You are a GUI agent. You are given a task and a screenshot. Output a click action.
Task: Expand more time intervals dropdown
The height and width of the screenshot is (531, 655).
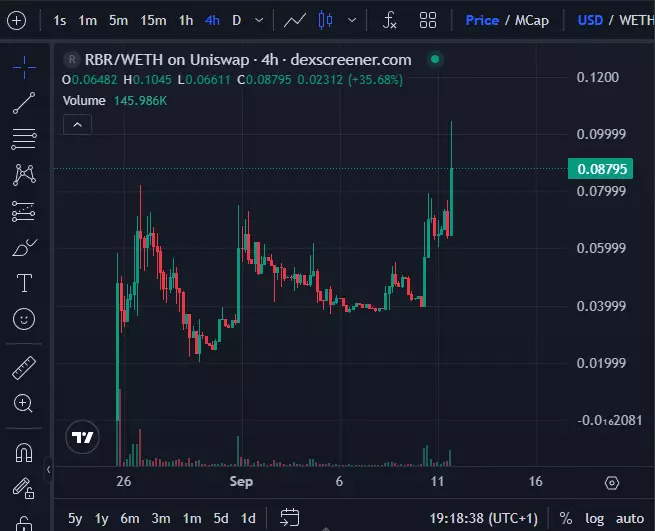point(259,20)
